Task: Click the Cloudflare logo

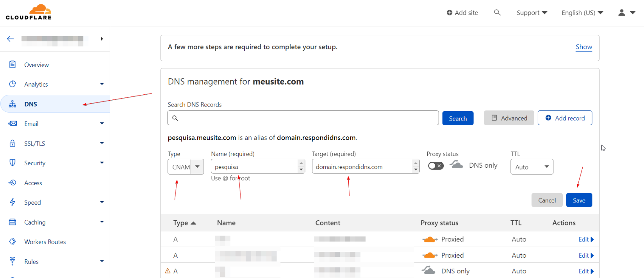Action: point(29,12)
